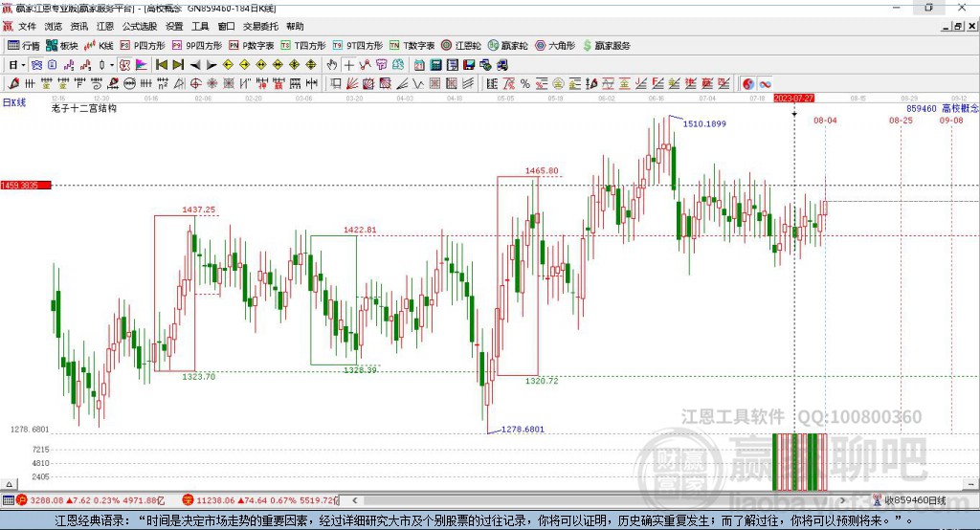This screenshot has height=530, width=980.
Task: Jump to first bar with green skip-back arrow
Action: point(162,65)
